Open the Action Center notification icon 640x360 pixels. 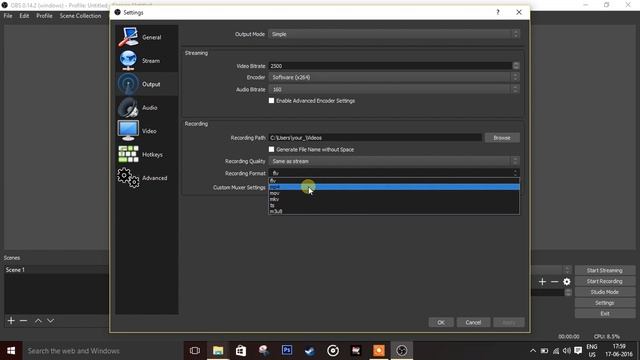pyautogui.click(x=578, y=351)
